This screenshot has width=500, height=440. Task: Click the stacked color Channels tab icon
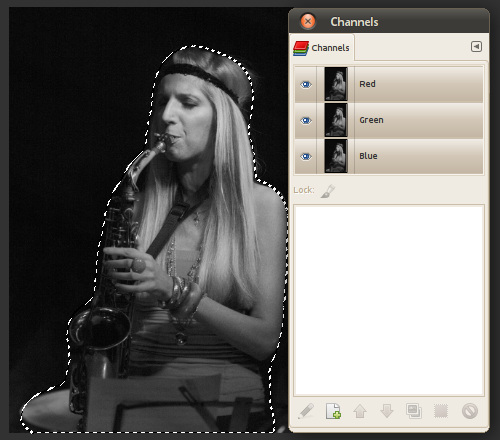(x=301, y=48)
